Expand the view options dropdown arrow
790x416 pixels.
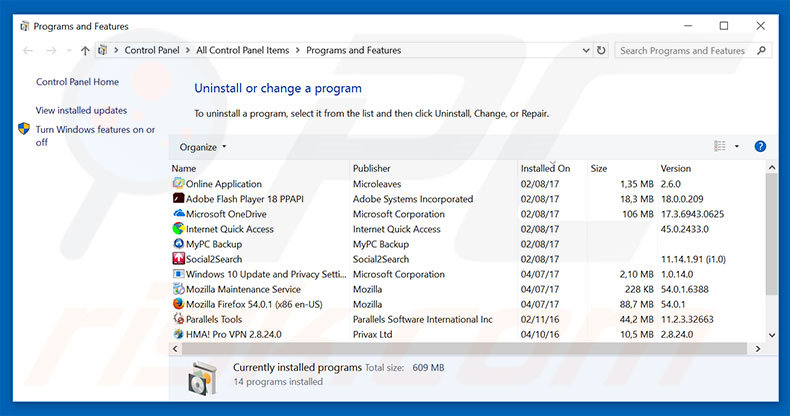click(x=737, y=147)
